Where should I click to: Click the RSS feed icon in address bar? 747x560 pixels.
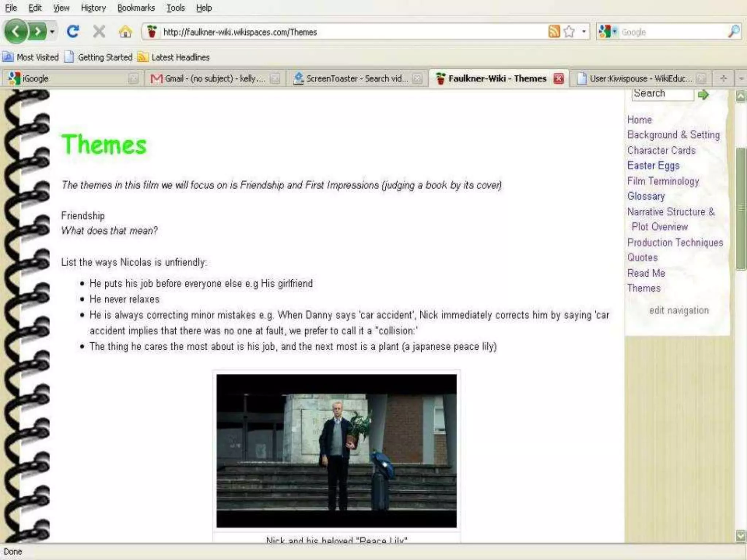click(554, 32)
